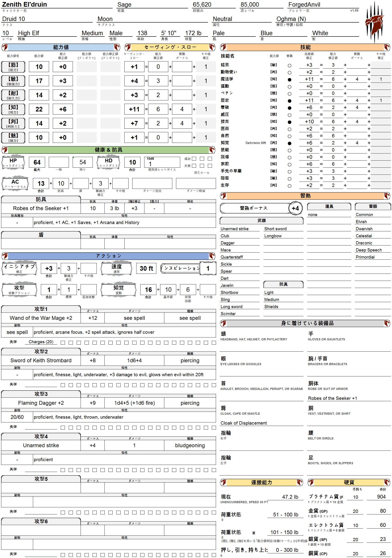392x558 pixels.
Task: Click dragon emblem right of セーヴィング・スロー header
Action: (212, 47)
